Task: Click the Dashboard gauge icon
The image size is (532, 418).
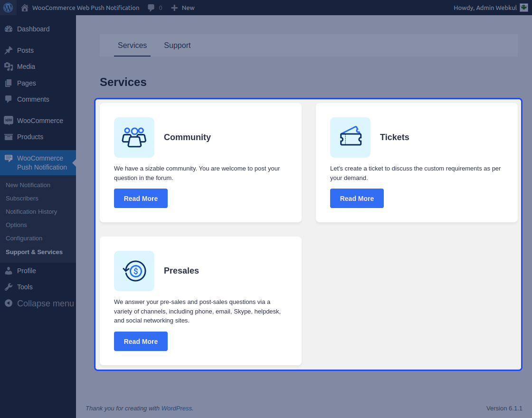Action: [x=9, y=29]
